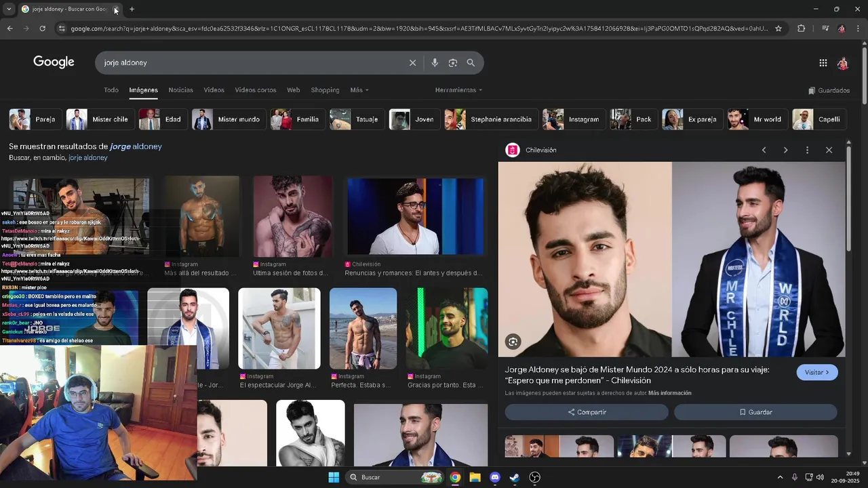
Task: Filter images by the Edad chip
Action: click(162, 119)
